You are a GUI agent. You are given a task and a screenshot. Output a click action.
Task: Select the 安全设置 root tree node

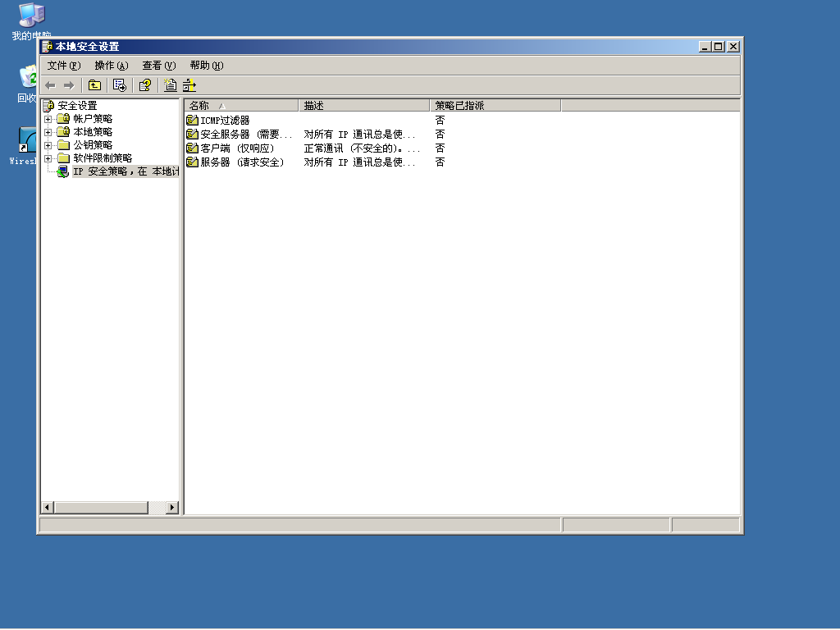[77, 106]
